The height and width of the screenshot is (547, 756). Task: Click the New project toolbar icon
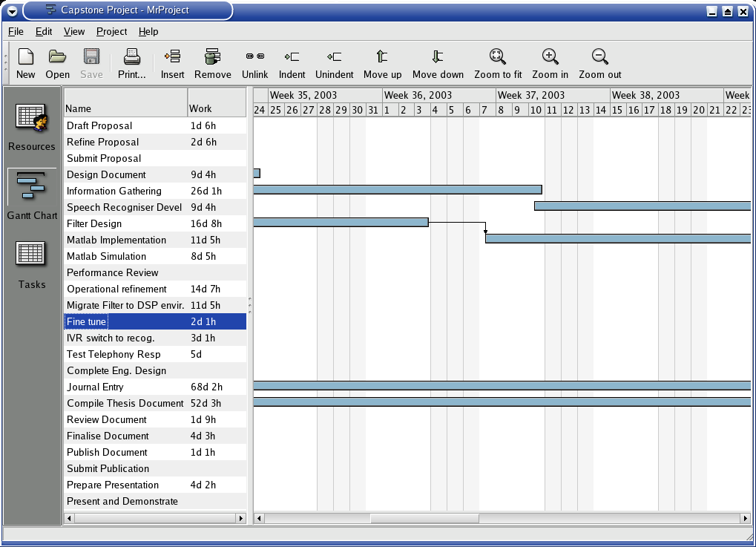coord(25,57)
